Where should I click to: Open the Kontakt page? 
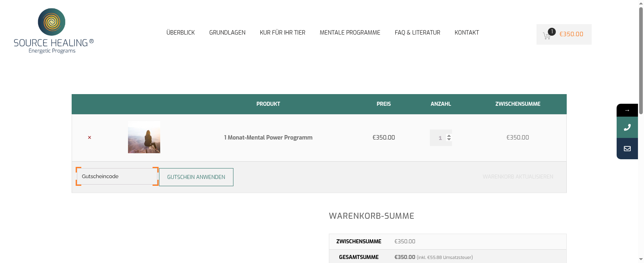tap(466, 33)
